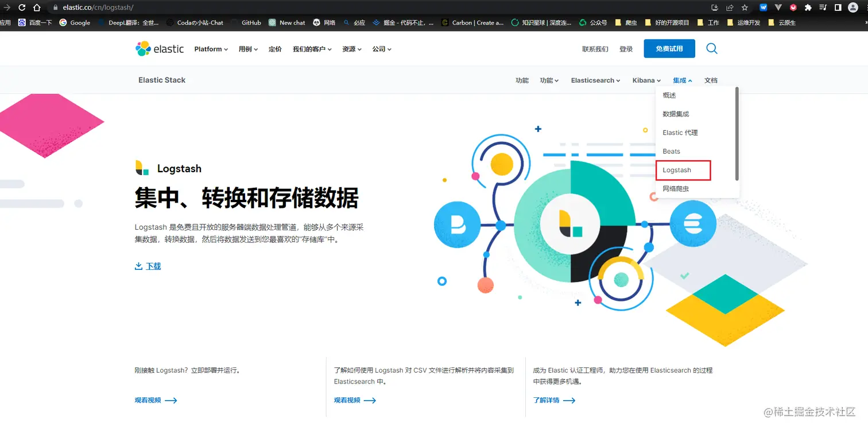Open 文档 in the sub-navigation

tap(711, 80)
